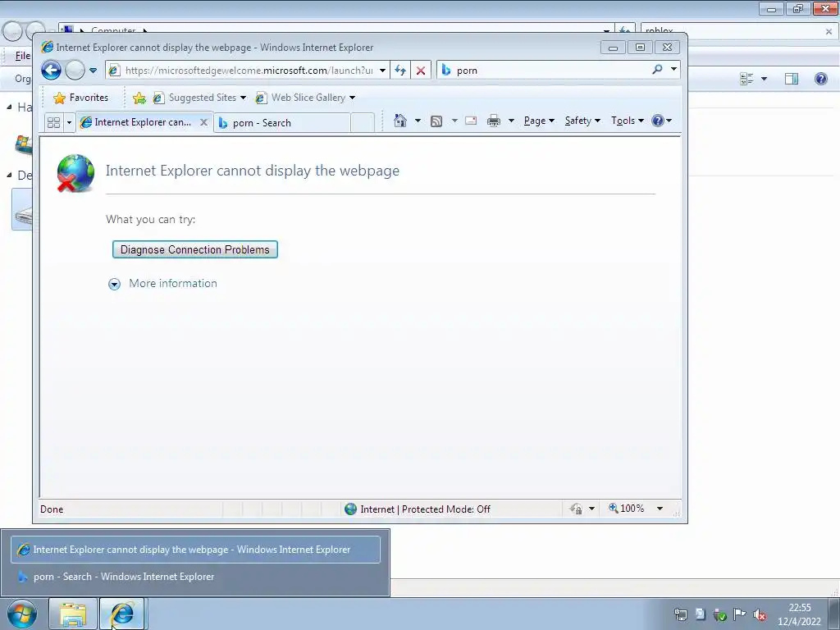Screen dimensions: 840x630
Task: Open a new blank tab
Action: (x=363, y=123)
